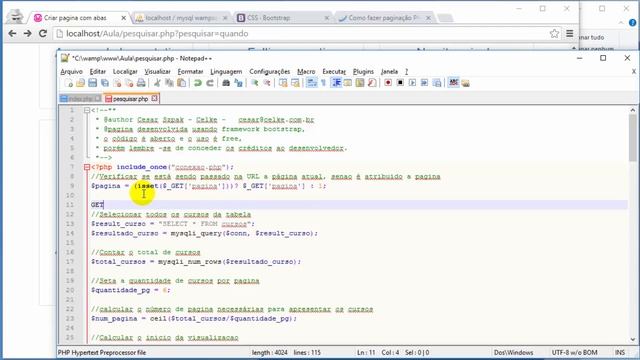
Task: Toggle the indent guide toolbar icon
Action: pos(336,83)
